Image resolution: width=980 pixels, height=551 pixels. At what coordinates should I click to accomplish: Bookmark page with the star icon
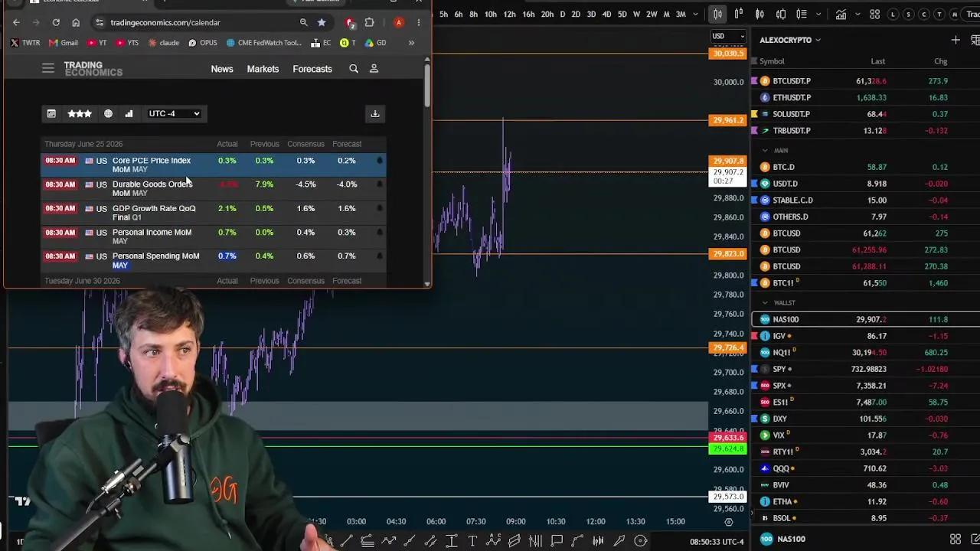click(322, 22)
